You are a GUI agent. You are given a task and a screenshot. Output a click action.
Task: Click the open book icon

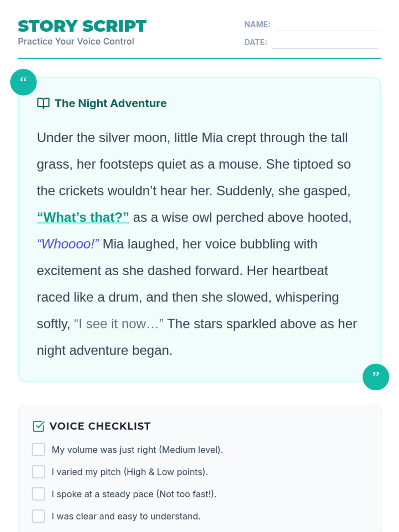[43, 103]
